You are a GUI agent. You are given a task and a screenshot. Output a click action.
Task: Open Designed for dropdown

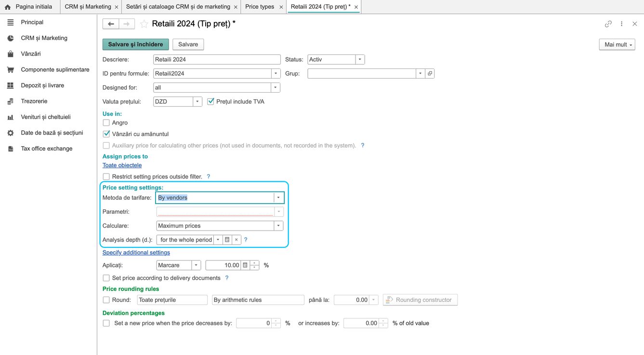276,87
